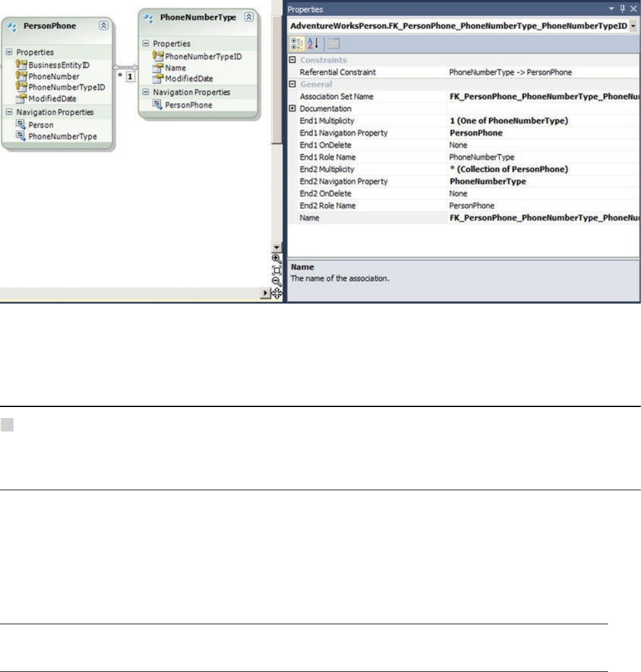Image resolution: width=641 pixels, height=672 pixels.
Task: Collapse the Properties section of PersonPhone
Action: [9, 52]
